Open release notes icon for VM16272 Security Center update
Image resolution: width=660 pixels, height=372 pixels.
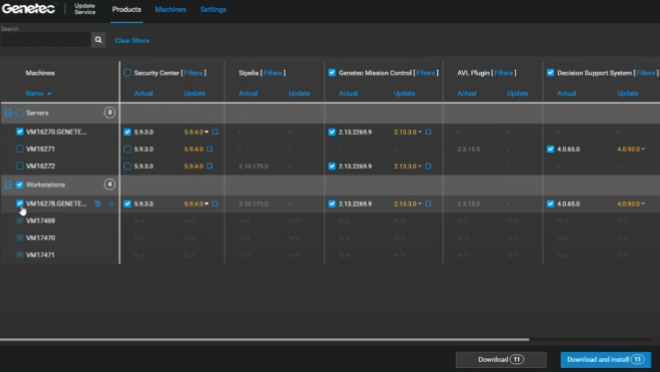pos(210,166)
